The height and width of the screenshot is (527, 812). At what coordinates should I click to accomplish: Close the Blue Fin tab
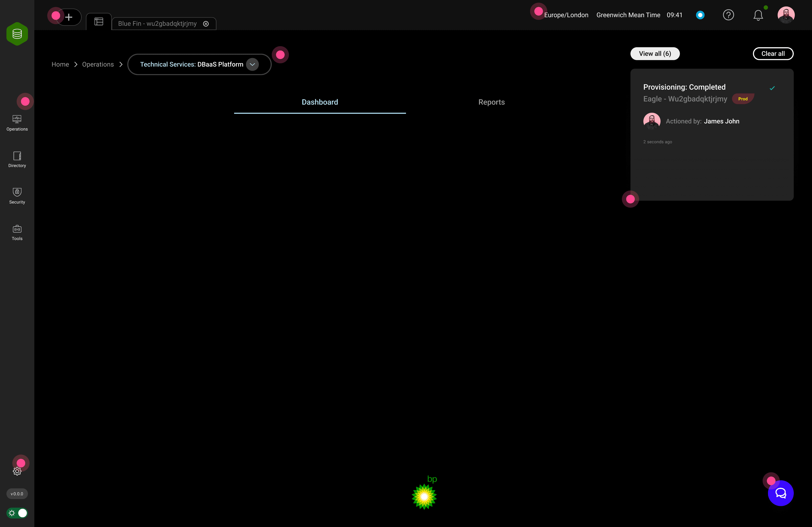206,24
